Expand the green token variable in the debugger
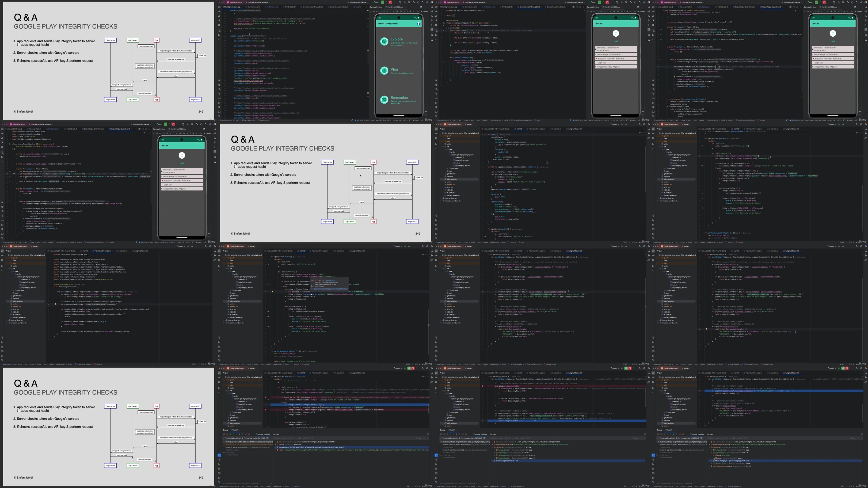 (276, 450)
